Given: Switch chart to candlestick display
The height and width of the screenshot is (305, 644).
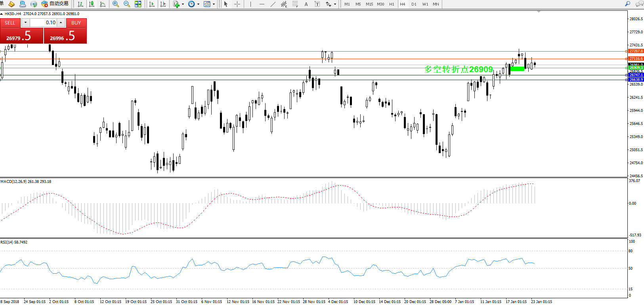Looking at the screenshot, I should coord(92,4).
